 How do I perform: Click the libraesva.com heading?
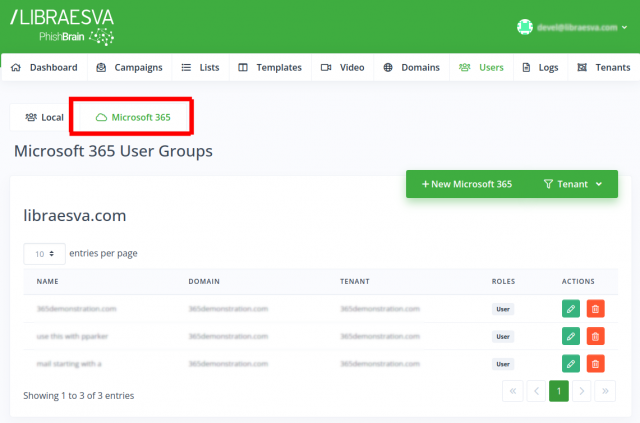75,216
